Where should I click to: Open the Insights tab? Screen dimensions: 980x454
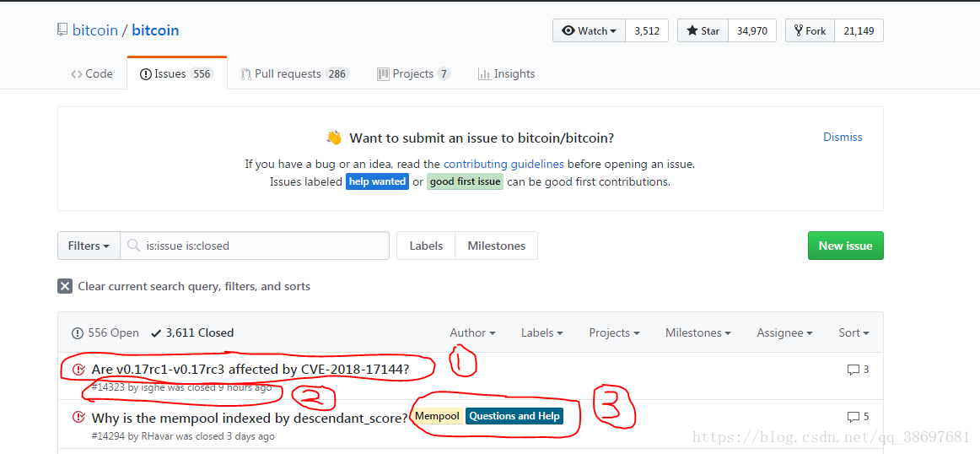tap(506, 73)
